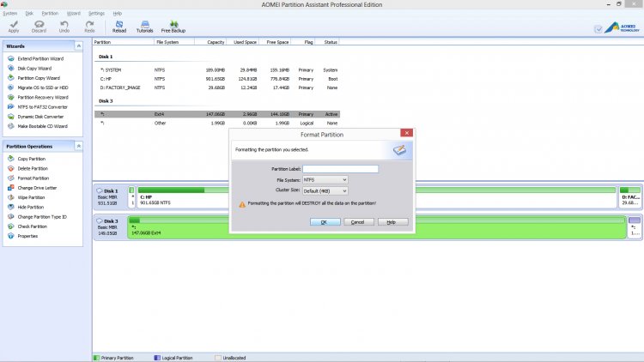Click the Partition Label input field
The height and width of the screenshot is (362, 644).
(340, 169)
